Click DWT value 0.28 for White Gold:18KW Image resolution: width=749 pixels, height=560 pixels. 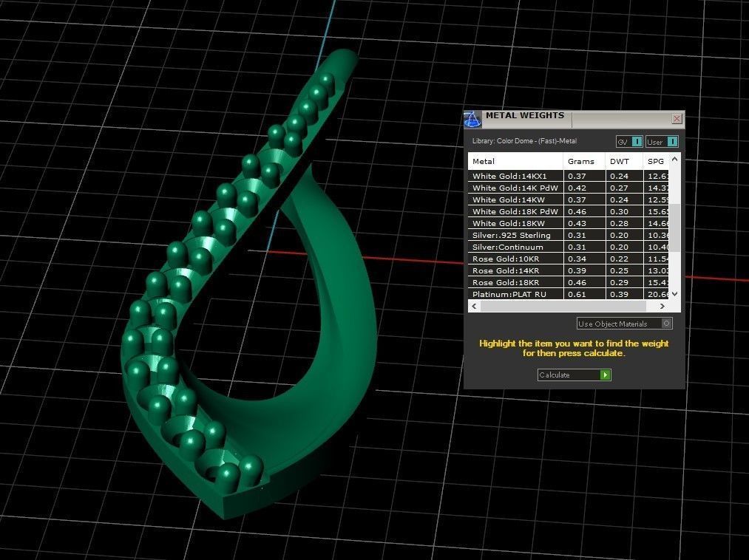pos(619,223)
